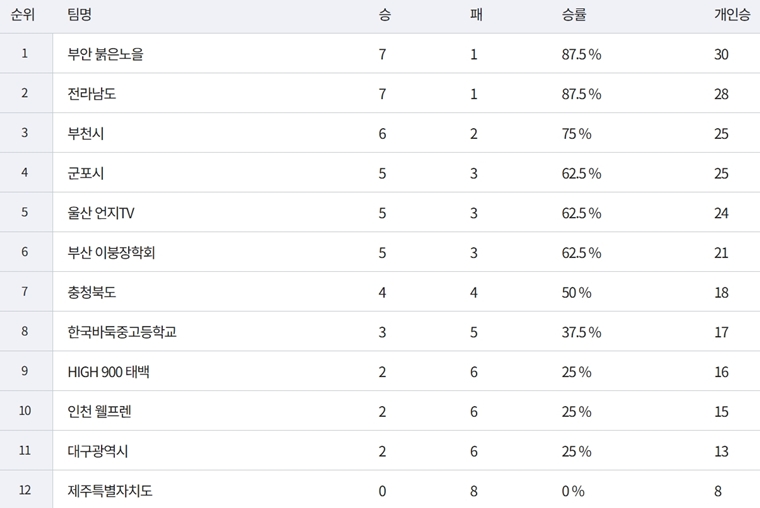This screenshot has height=508, width=760.
Task: Open the 제주특별자치도 team row
Action: [110, 491]
